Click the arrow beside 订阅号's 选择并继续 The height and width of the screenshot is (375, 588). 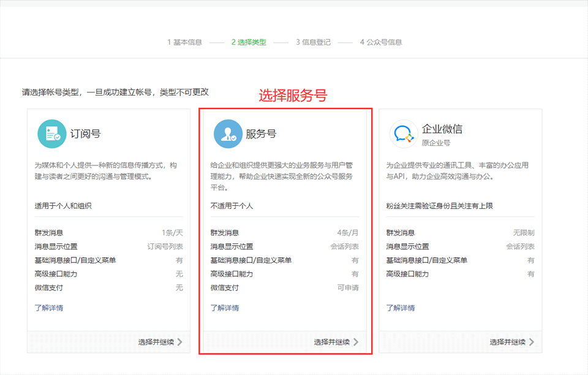180,342
